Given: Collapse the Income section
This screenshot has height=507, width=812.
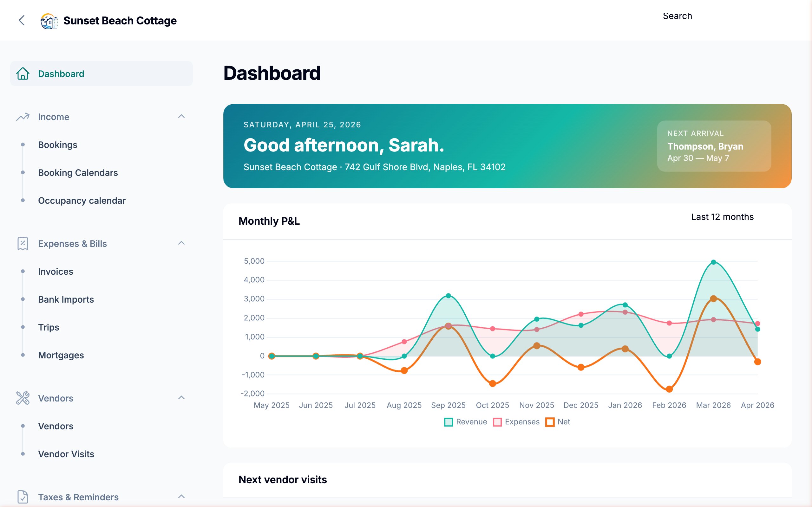Looking at the screenshot, I should tap(182, 116).
